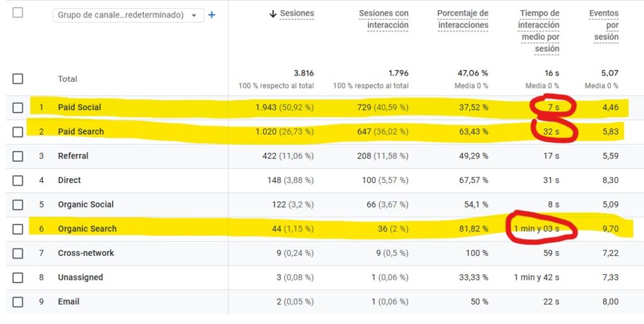Click the Organic Social channel name
This screenshot has width=644, height=324.
86,204
